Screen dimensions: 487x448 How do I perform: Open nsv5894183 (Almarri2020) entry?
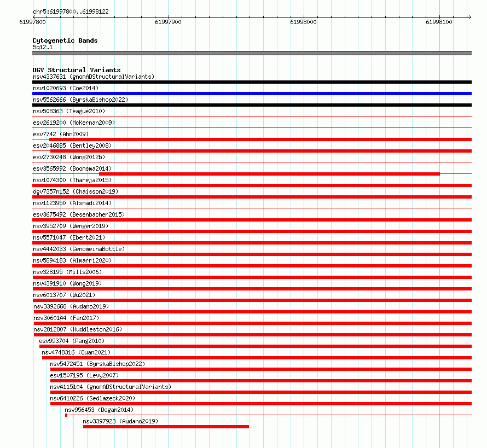[x=72, y=260]
